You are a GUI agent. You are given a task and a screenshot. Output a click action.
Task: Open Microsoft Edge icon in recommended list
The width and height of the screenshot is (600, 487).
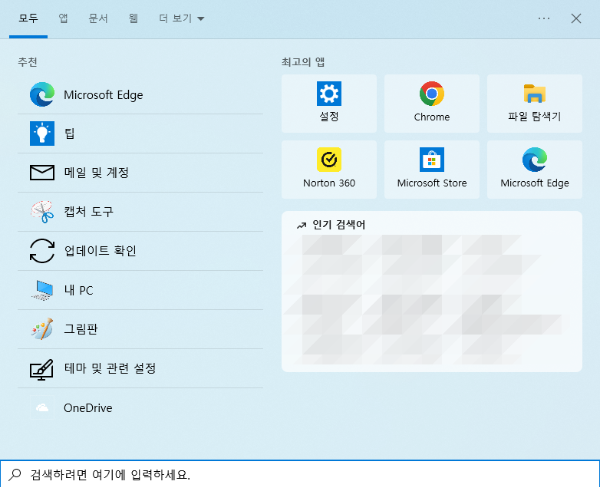pyautogui.click(x=42, y=94)
